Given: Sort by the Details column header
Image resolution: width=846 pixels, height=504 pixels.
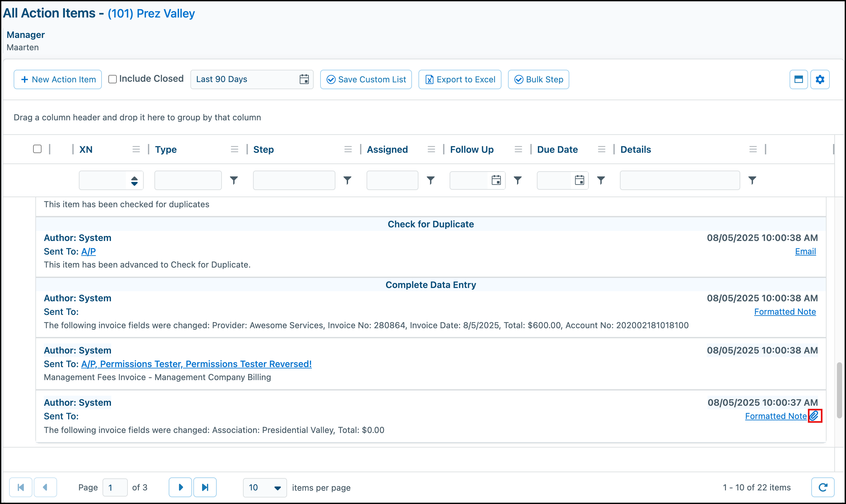Looking at the screenshot, I should 635,150.
